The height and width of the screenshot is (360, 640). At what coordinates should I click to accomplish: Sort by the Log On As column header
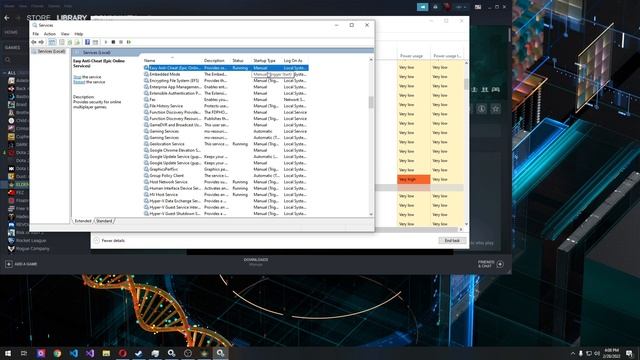coord(295,60)
